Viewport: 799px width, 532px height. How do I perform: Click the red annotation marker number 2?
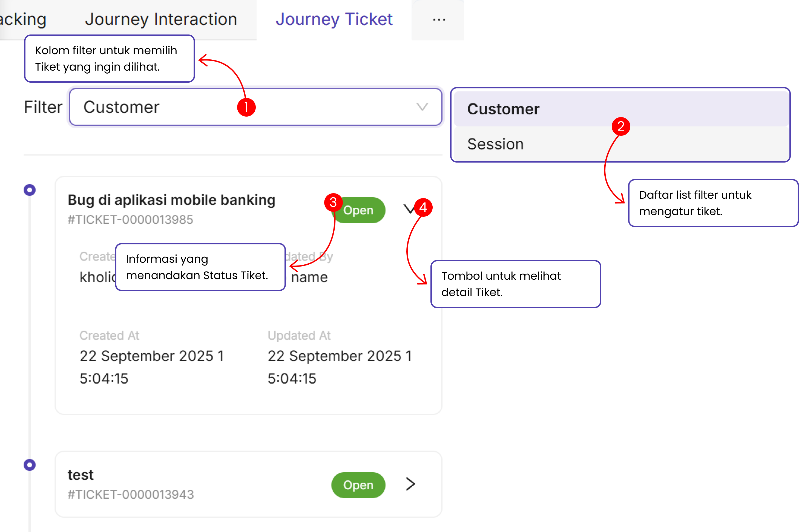621,126
